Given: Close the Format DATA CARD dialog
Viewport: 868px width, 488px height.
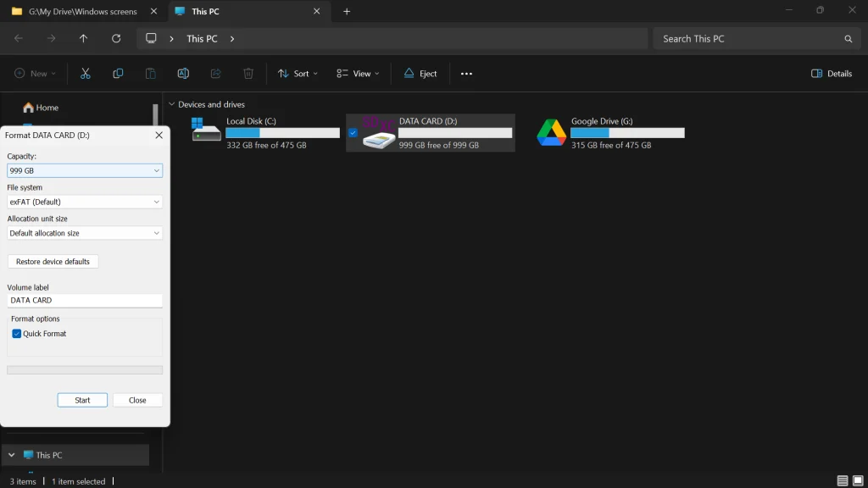Looking at the screenshot, I should [159, 135].
